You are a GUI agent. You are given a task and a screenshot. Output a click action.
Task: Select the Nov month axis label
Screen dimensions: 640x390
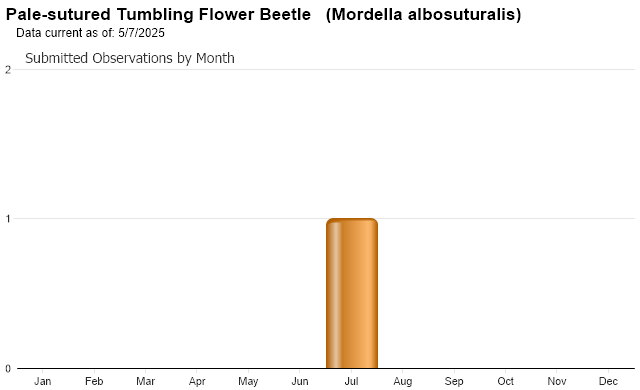[x=557, y=381]
